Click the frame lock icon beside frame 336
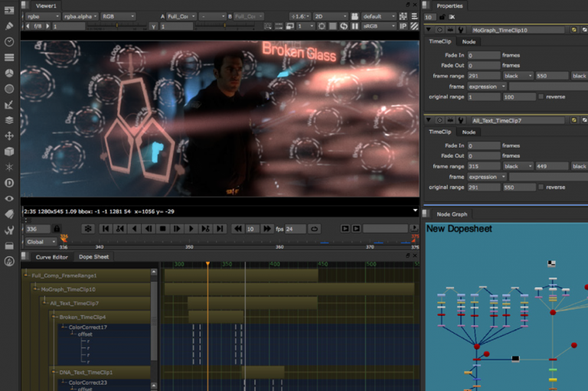The image size is (588, 391). pos(57,229)
